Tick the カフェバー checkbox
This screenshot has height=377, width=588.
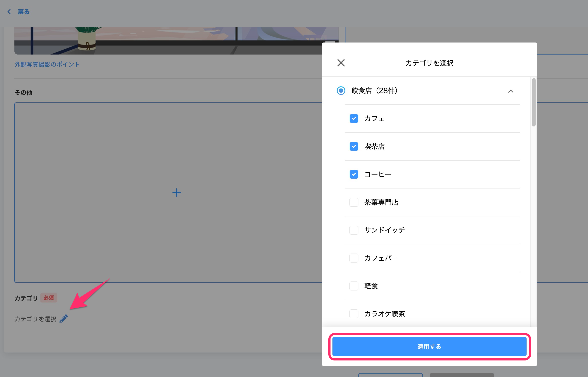click(x=354, y=258)
